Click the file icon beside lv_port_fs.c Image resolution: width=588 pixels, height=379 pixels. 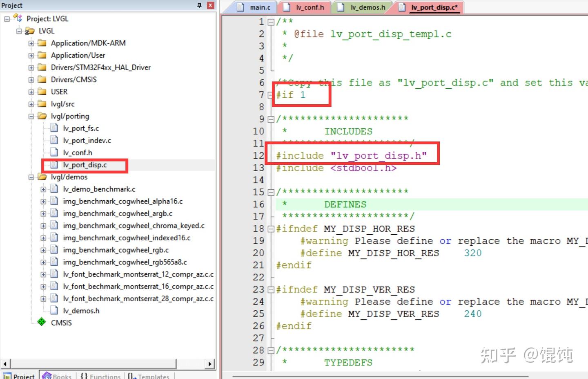coord(54,128)
